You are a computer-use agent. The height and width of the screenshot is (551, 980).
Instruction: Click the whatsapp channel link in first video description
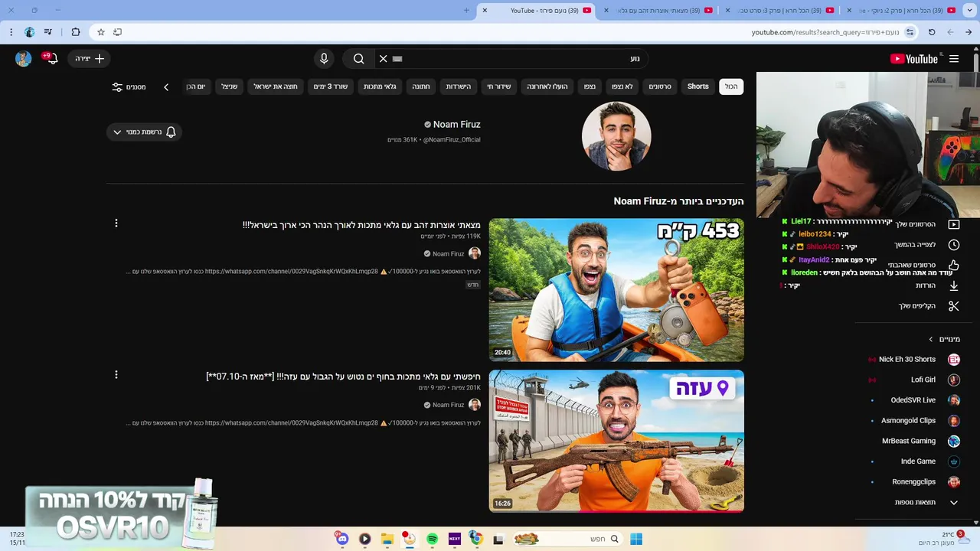coord(292,272)
